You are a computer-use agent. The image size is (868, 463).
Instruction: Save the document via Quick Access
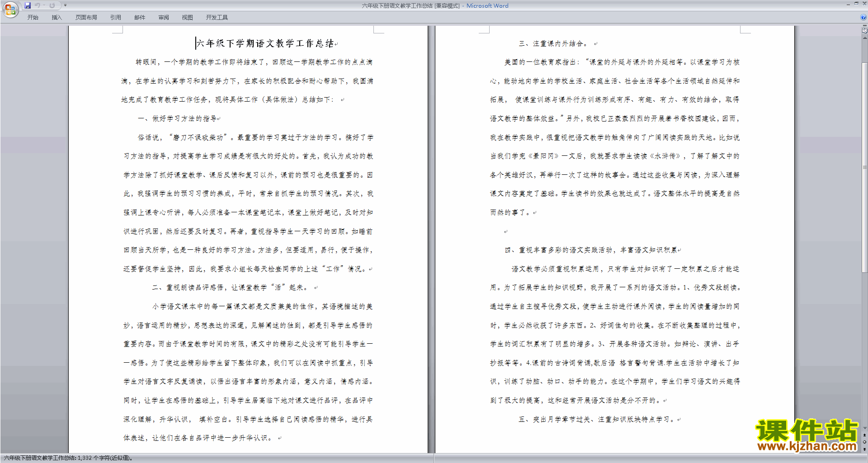pos(28,5)
